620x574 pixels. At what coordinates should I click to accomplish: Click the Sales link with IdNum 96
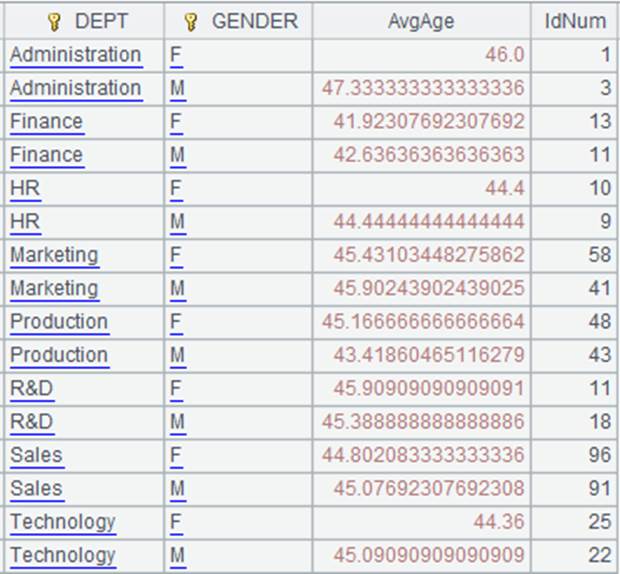pos(37,455)
